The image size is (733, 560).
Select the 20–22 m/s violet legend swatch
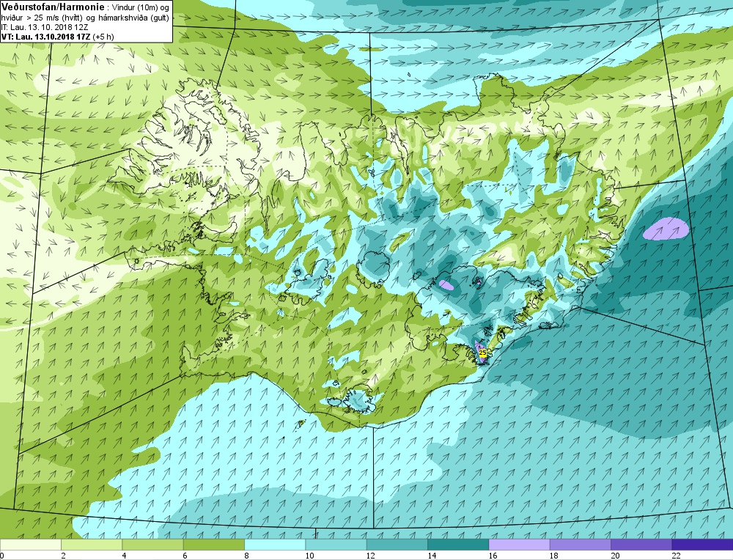click(641, 545)
